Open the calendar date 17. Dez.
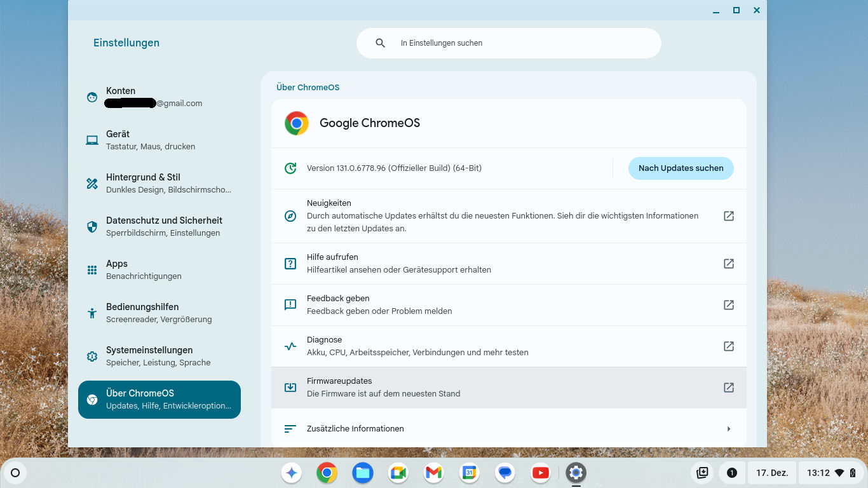The height and width of the screenshot is (488, 868). (772, 473)
